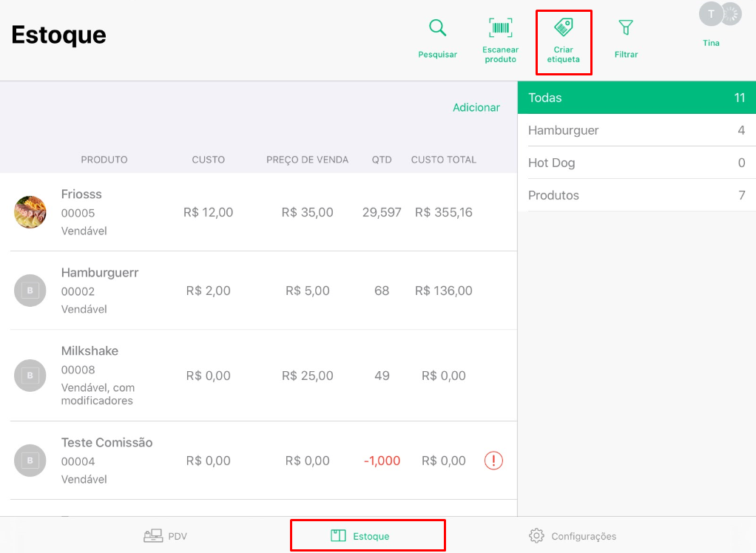Click the QTD column header

pyautogui.click(x=382, y=160)
